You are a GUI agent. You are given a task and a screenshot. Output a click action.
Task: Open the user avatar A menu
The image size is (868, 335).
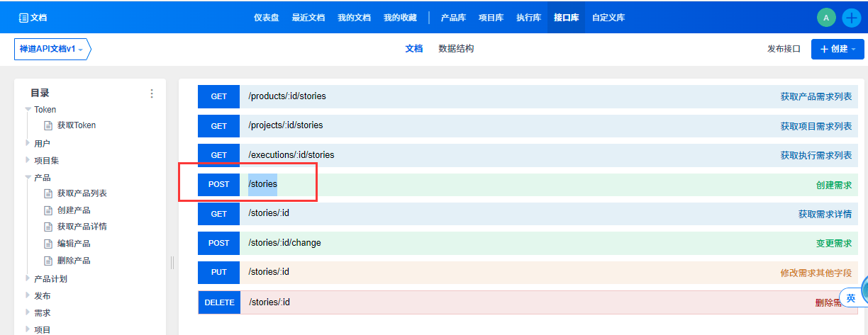click(826, 18)
